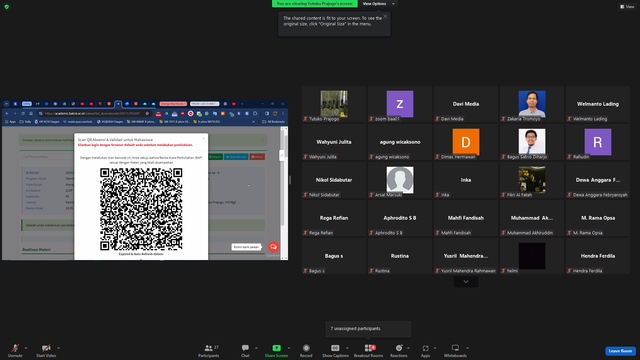The image size is (640, 360).
Task: Select Tutuko Prajogo's video tile
Action: [x=334, y=104]
